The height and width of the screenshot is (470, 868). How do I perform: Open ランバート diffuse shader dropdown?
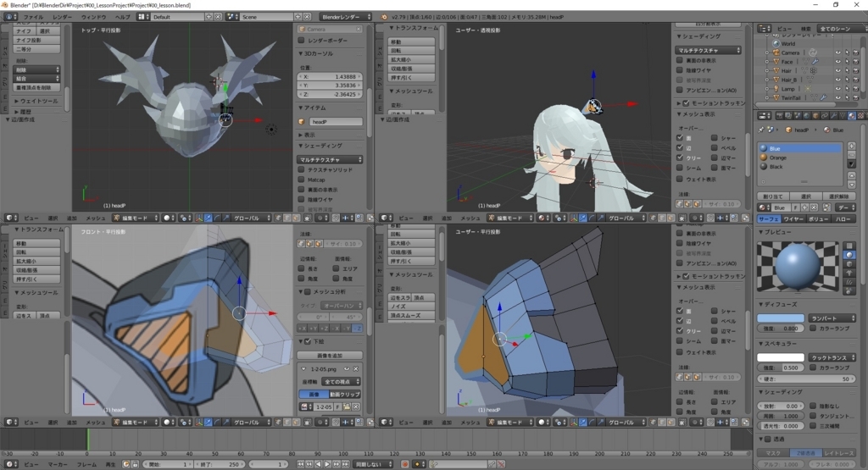pyautogui.click(x=832, y=318)
